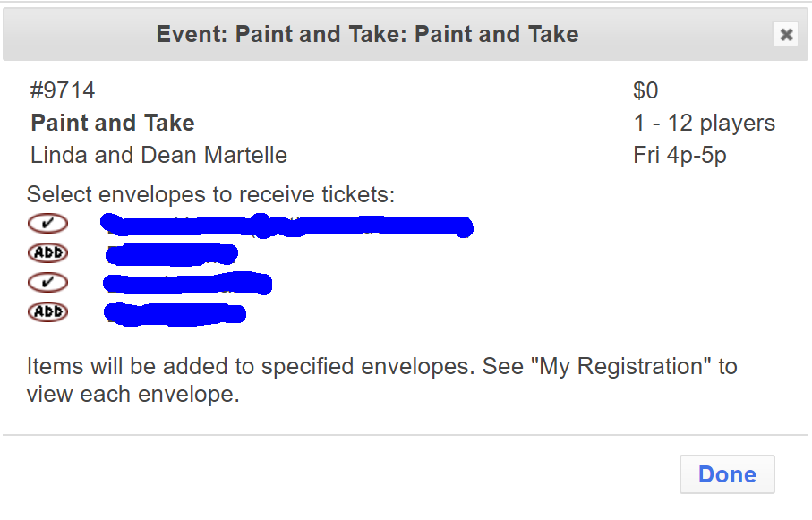The height and width of the screenshot is (520, 812).
Task: Click the Done button
Action: click(x=727, y=474)
